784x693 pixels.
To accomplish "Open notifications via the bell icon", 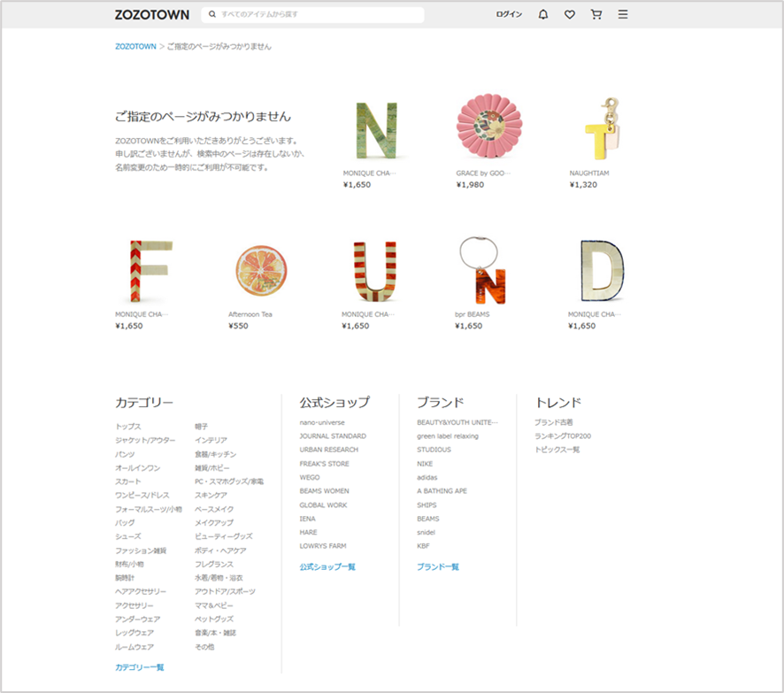I will 543,14.
